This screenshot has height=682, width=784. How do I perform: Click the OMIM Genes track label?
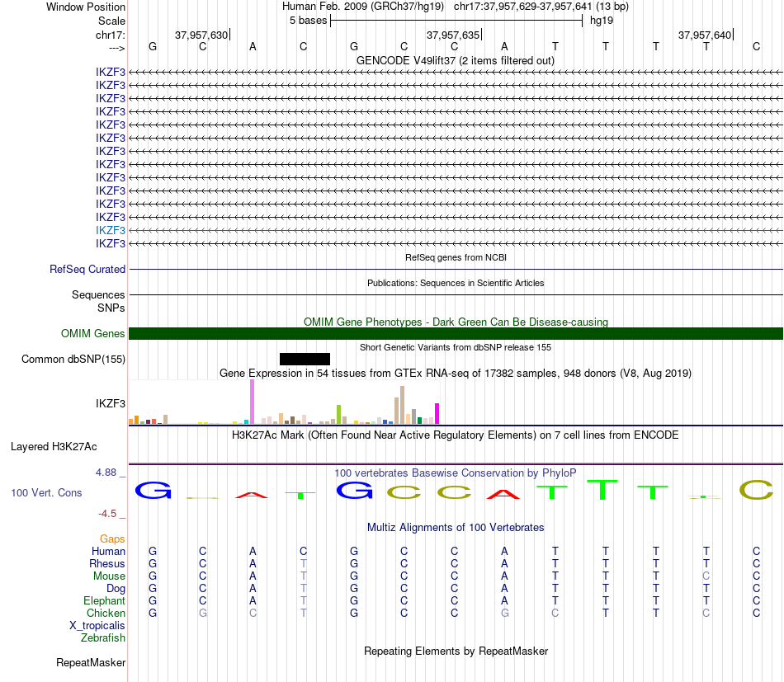[x=93, y=333]
